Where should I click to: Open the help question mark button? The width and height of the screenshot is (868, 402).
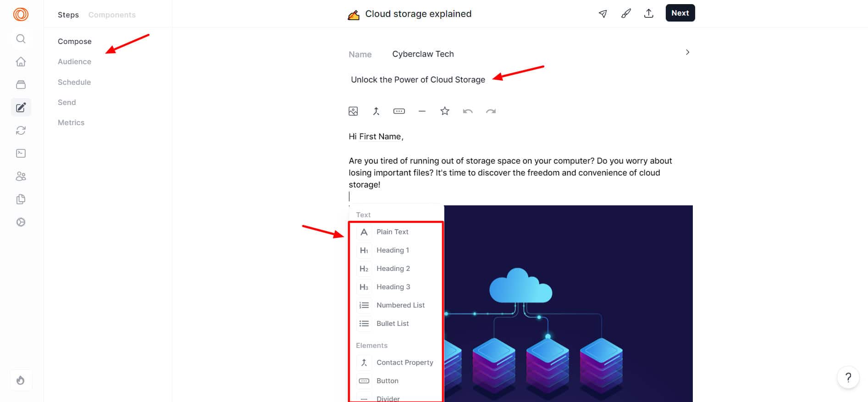[x=848, y=377]
